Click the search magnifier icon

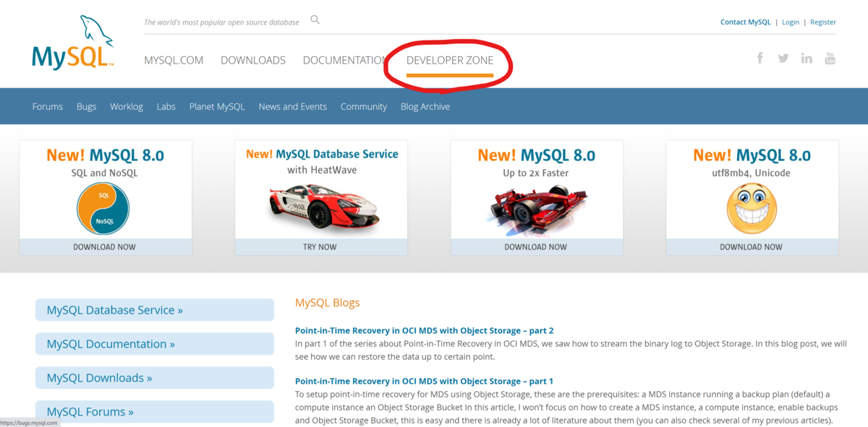tap(315, 20)
